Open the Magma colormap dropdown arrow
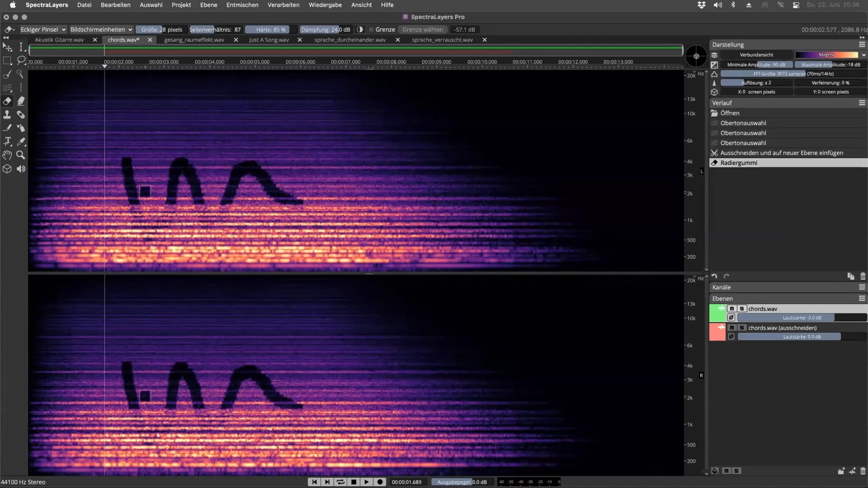Image resolution: width=868 pixels, height=488 pixels. point(863,55)
